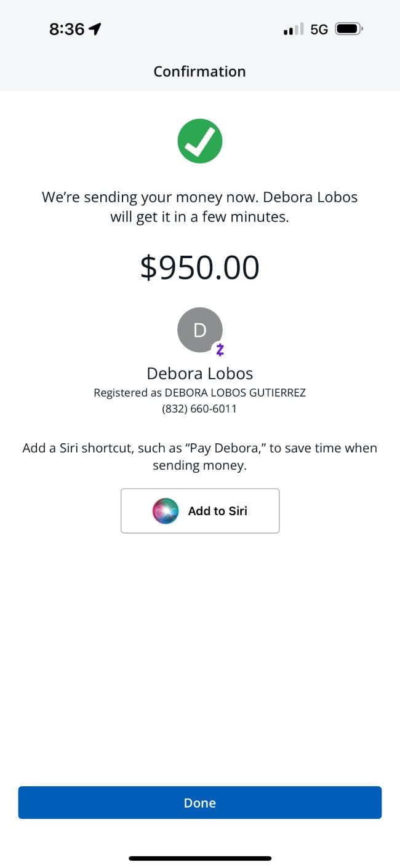This screenshot has width=400, height=868.
Task: Click the $950.00 amount
Action: click(200, 267)
